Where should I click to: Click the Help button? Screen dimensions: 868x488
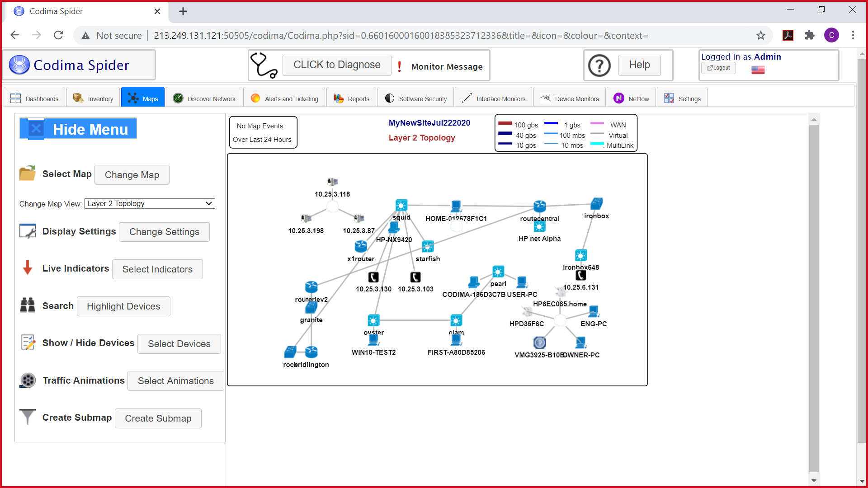pos(640,65)
